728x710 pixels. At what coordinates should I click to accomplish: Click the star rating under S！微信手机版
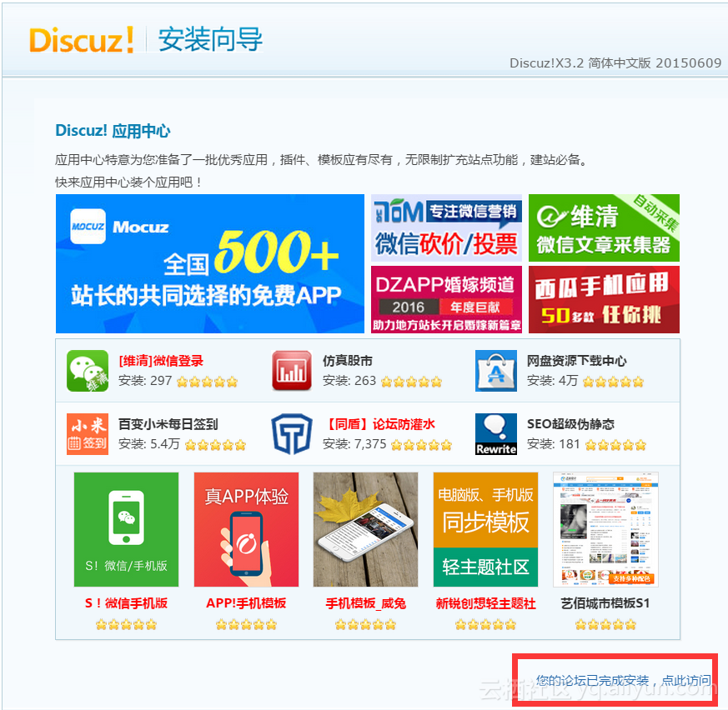point(126,625)
